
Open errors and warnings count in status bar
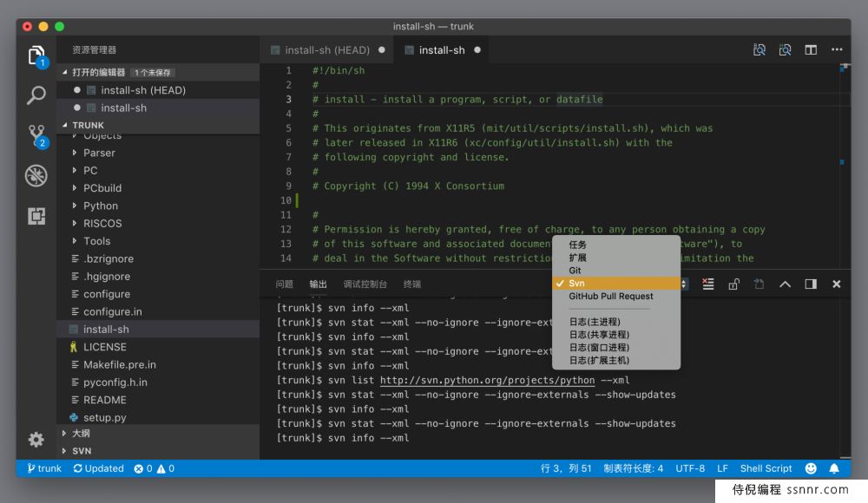[x=154, y=468]
